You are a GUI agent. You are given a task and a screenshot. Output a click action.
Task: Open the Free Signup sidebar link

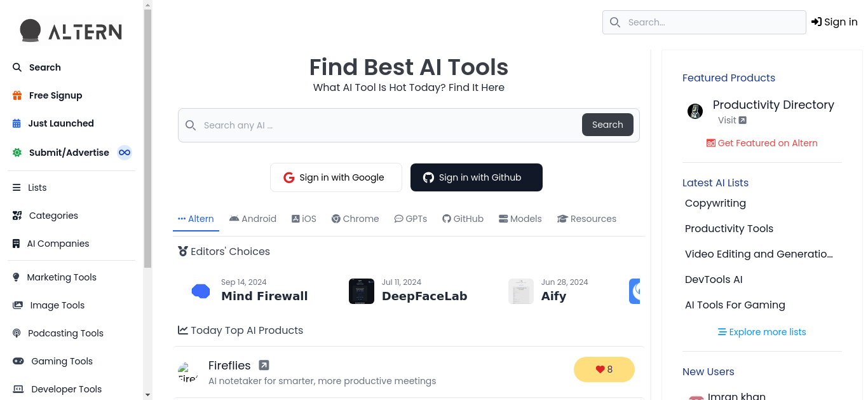pos(56,95)
